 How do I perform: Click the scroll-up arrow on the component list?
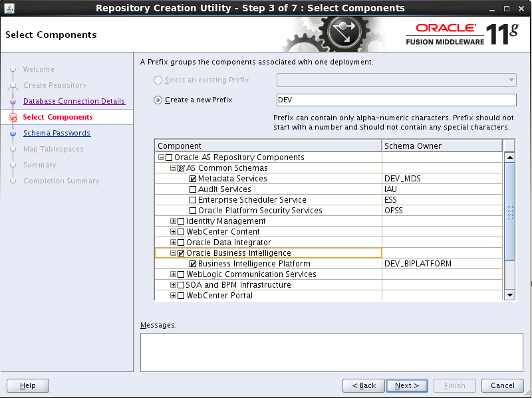[x=509, y=157]
